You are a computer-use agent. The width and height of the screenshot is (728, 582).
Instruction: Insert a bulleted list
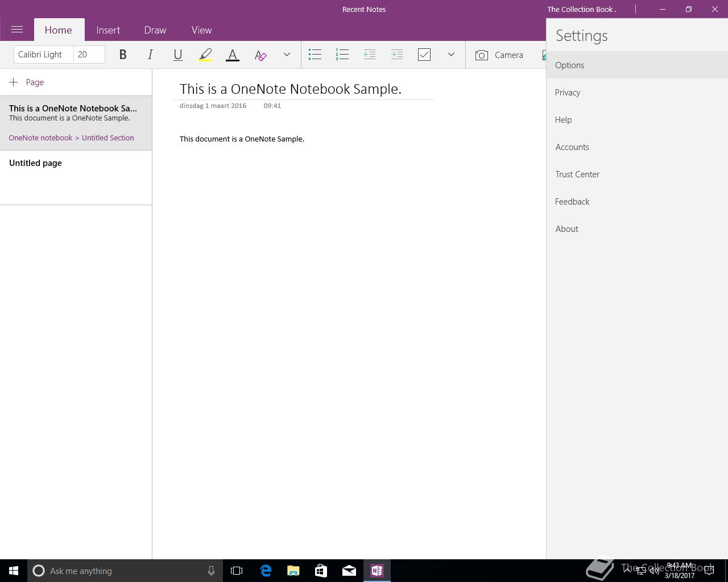315,55
